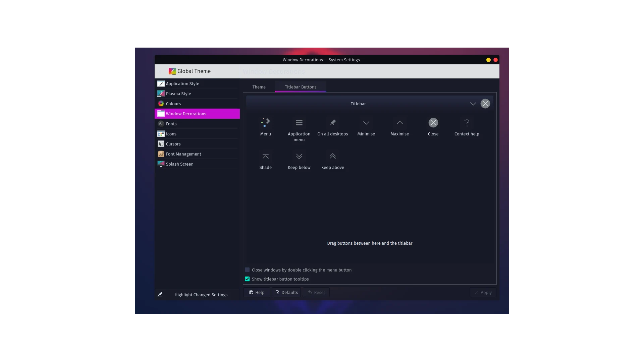This screenshot has width=644, height=362.
Task: Click the On all desktops pin icon
Action: coord(332,123)
